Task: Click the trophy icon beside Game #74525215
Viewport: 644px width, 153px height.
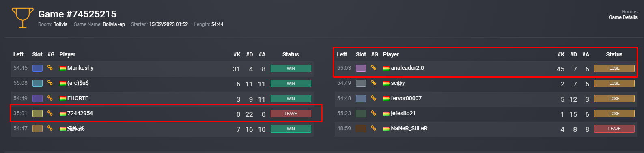Action: (23, 18)
